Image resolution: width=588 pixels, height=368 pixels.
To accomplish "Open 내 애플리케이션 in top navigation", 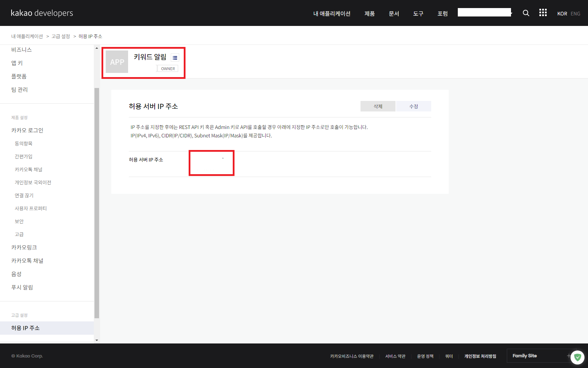I will click(x=332, y=13).
